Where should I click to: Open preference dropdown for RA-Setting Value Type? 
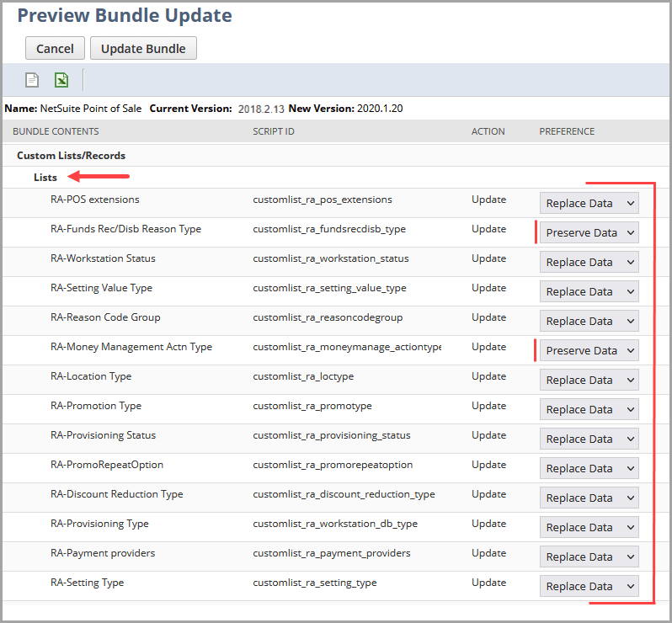[x=589, y=292]
